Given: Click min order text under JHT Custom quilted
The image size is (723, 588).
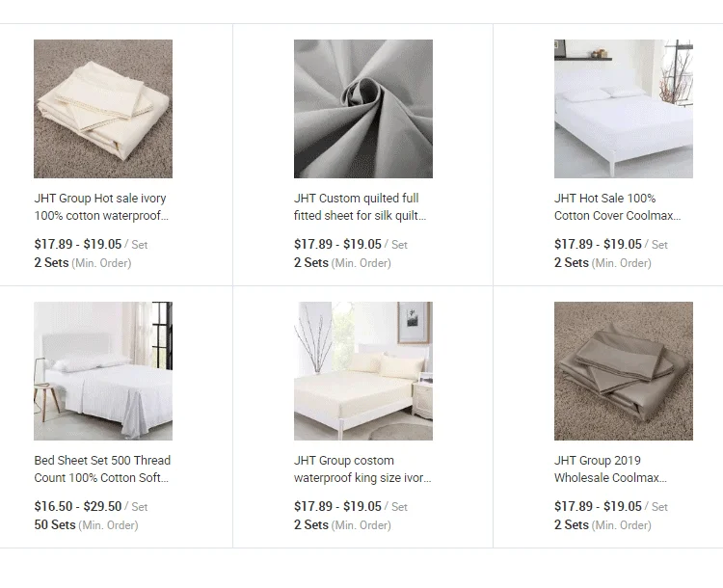Looking at the screenshot, I should click(x=342, y=263).
